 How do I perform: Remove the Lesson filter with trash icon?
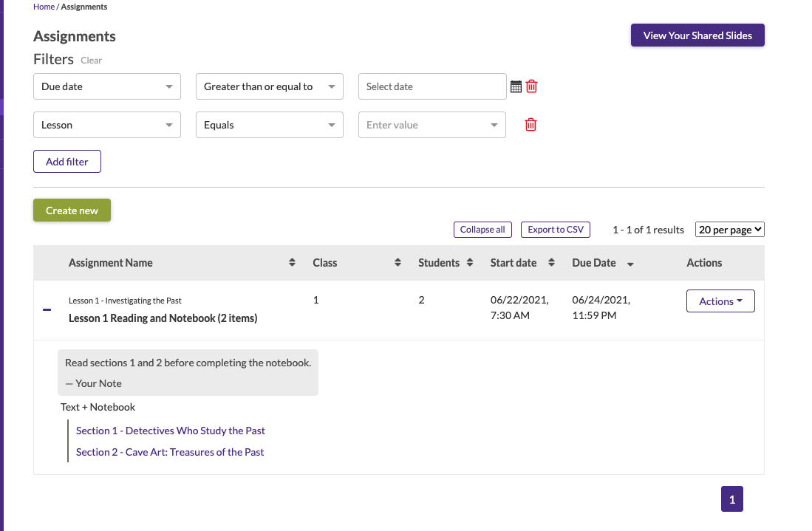[x=530, y=125]
